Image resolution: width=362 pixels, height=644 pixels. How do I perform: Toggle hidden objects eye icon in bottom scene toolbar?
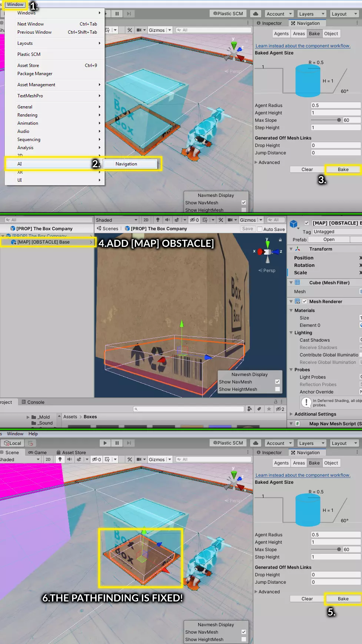click(x=96, y=459)
